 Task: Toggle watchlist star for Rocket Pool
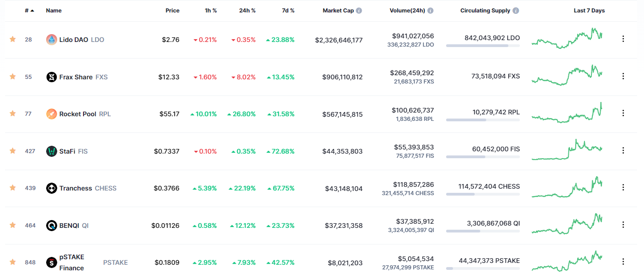pos(12,113)
